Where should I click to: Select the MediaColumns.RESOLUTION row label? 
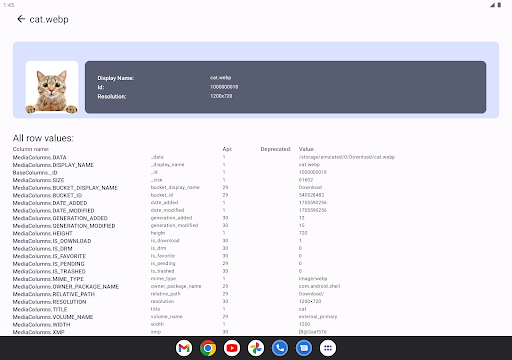click(49, 302)
